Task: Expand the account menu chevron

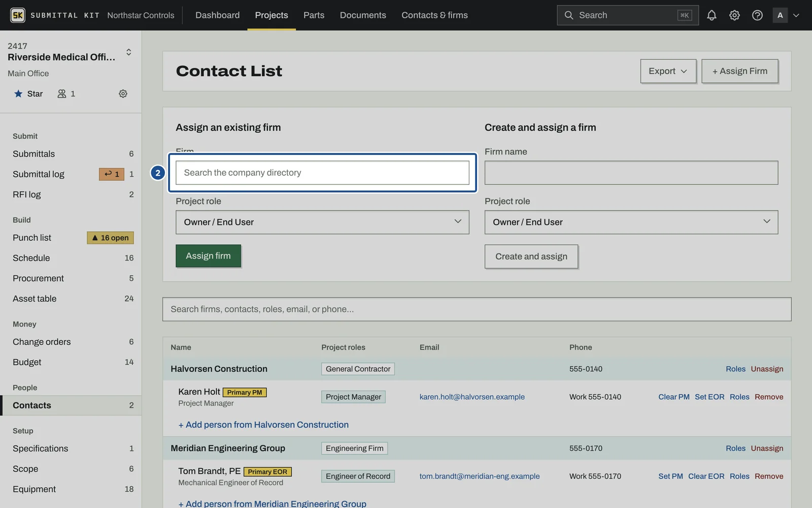Action: tap(796, 15)
